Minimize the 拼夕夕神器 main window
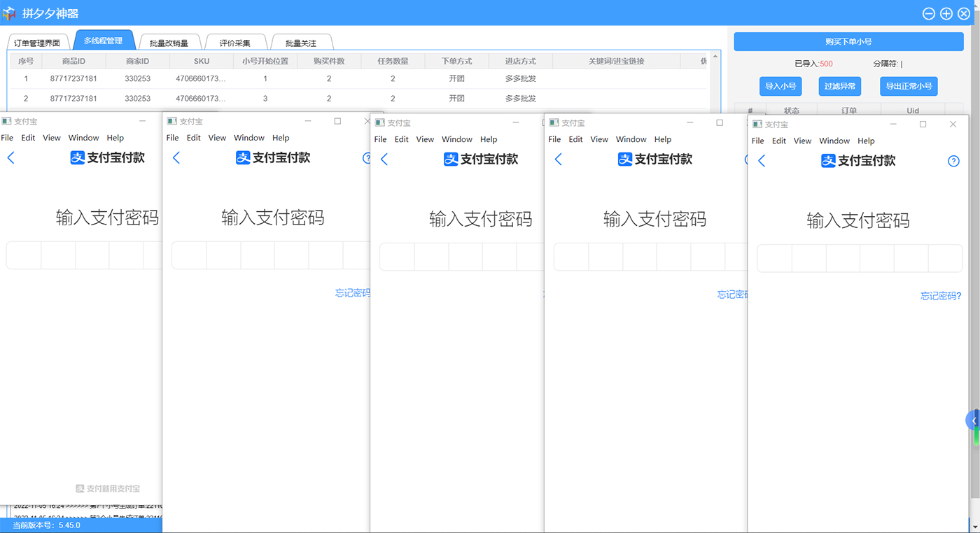Screen dimensions: 980x533 (929, 13)
